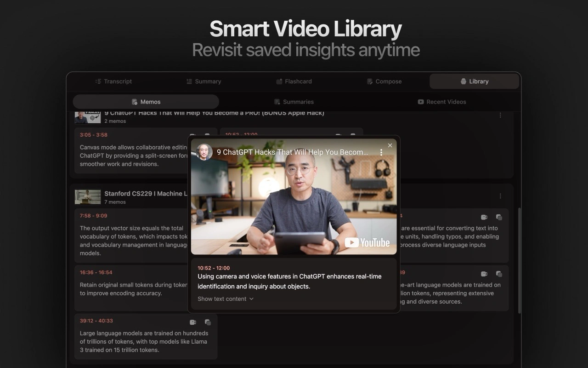Open the 9 ChatGPT Hacks video title
588x368 pixels.
(214, 113)
